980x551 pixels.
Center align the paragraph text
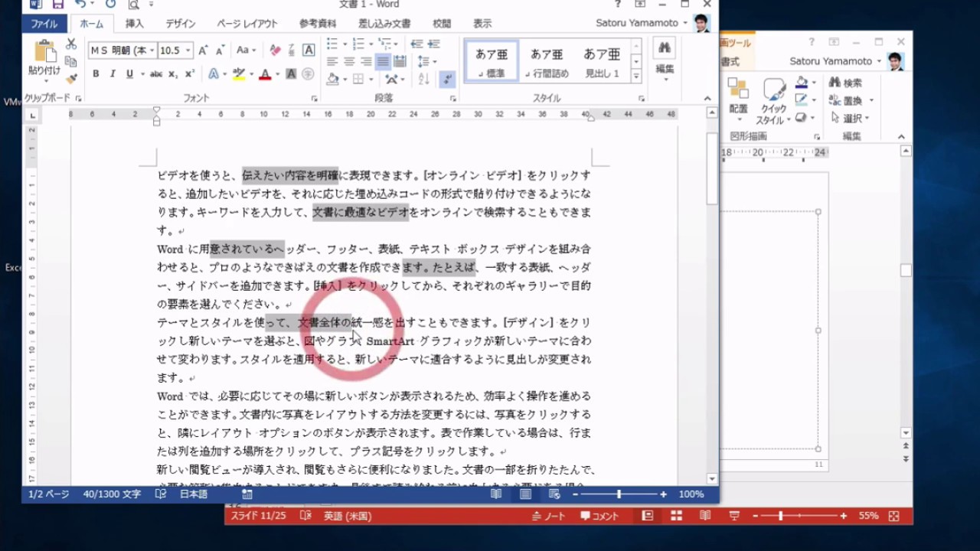(349, 62)
